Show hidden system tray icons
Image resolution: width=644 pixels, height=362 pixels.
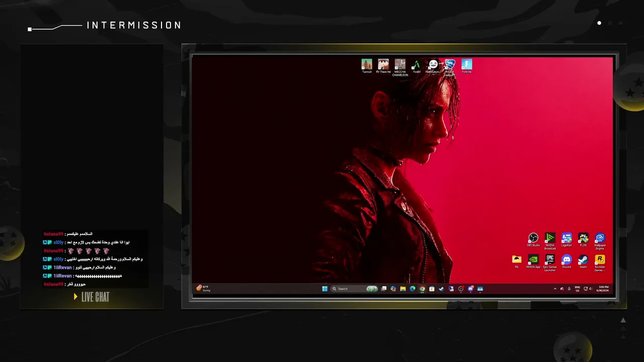[x=555, y=289]
